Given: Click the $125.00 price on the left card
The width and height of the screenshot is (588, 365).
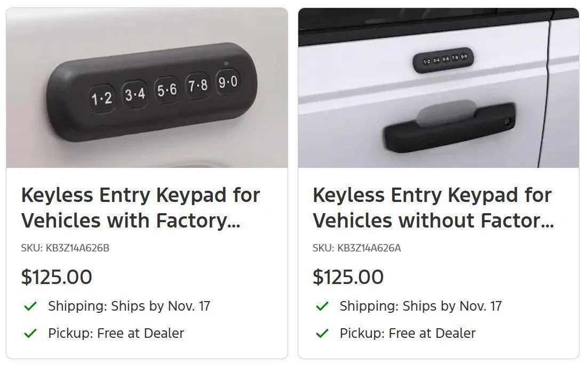Looking at the screenshot, I should 57,277.
